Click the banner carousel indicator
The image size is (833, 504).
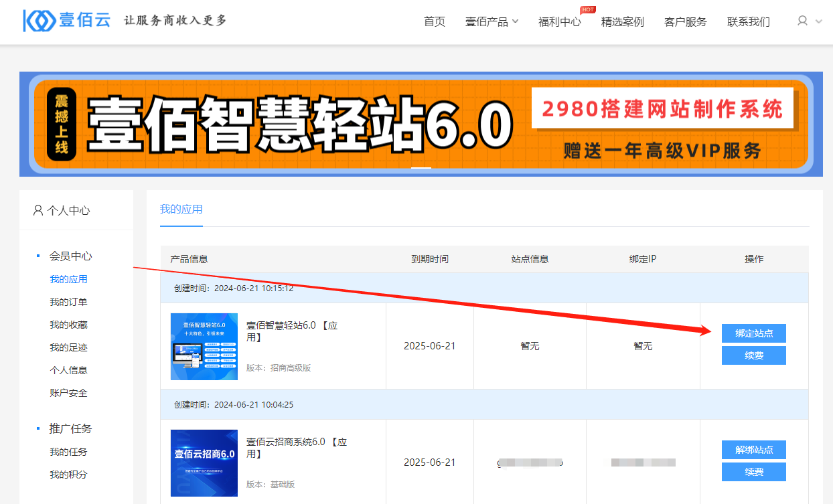pyautogui.click(x=421, y=168)
